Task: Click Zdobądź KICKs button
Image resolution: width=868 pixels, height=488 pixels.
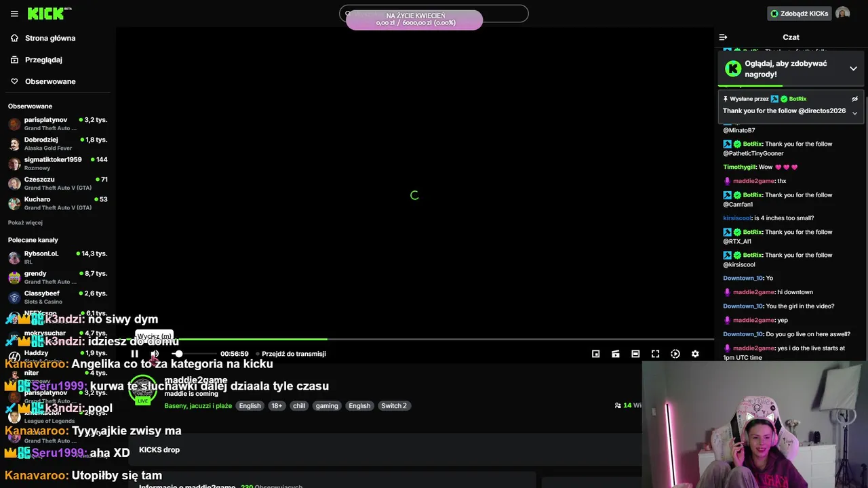Action: coord(799,14)
